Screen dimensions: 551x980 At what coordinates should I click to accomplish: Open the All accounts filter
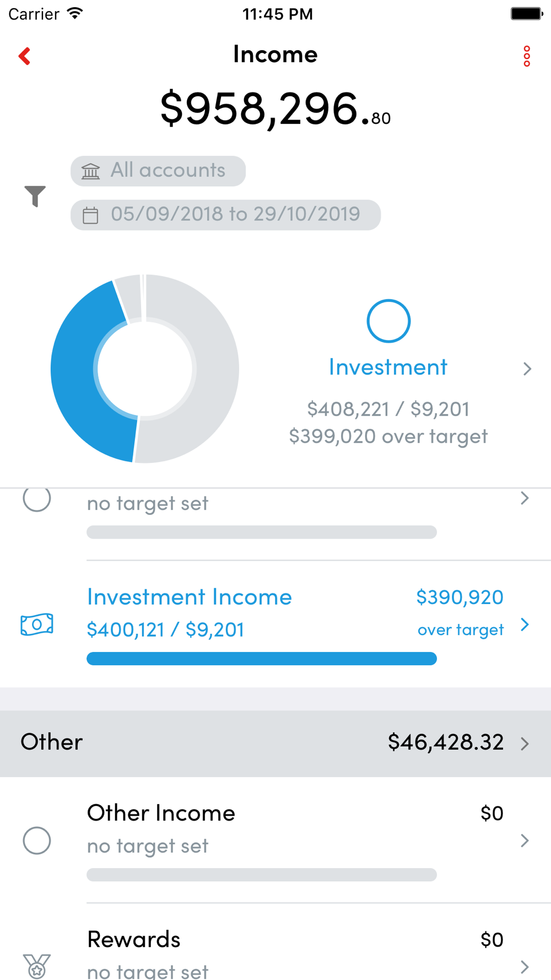point(158,171)
